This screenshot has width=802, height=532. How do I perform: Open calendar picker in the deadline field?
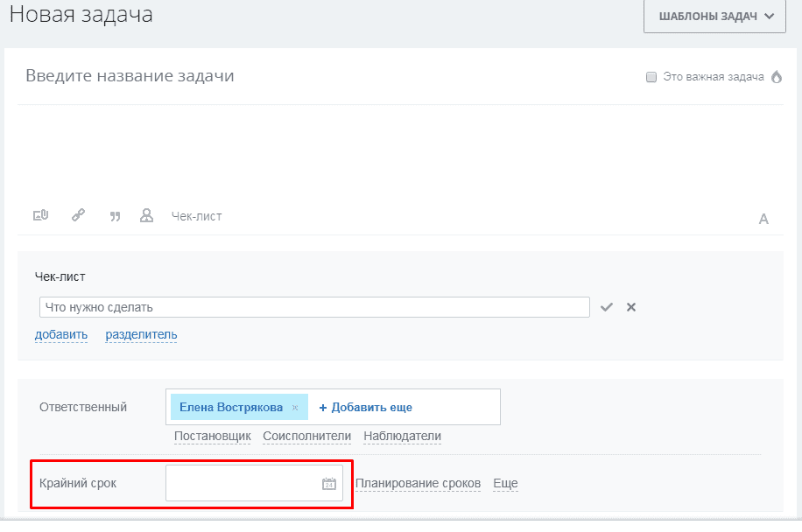[328, 484]
